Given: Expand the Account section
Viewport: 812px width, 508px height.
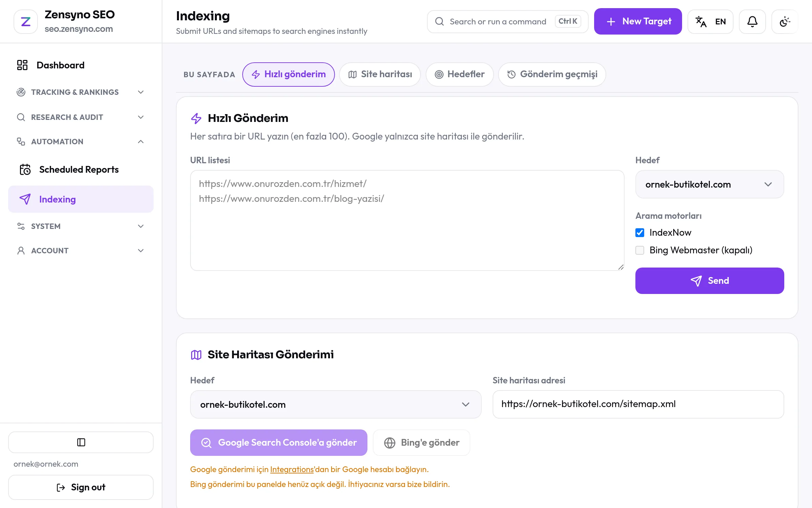Looking at the screenshot, I should 81,251.
